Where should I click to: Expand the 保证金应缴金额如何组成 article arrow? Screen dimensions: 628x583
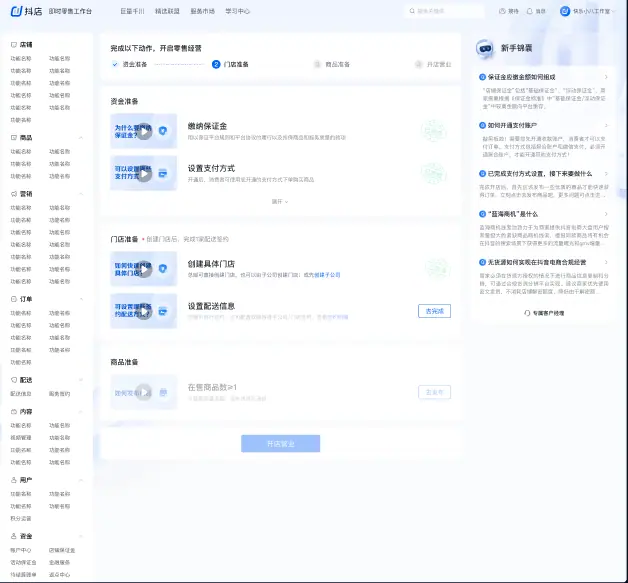(606, 77)
